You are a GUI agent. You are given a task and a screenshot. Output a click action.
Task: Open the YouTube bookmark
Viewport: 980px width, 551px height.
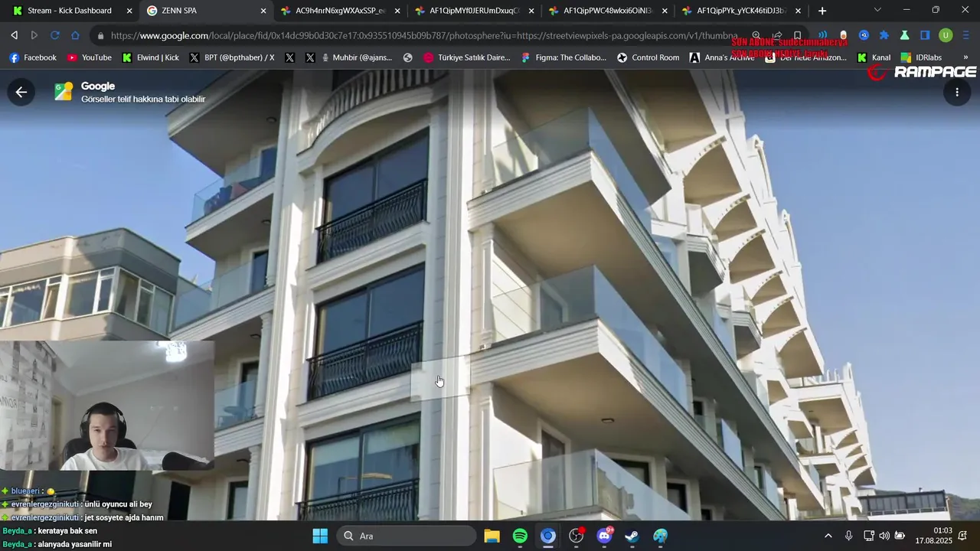tap(89, 57)
